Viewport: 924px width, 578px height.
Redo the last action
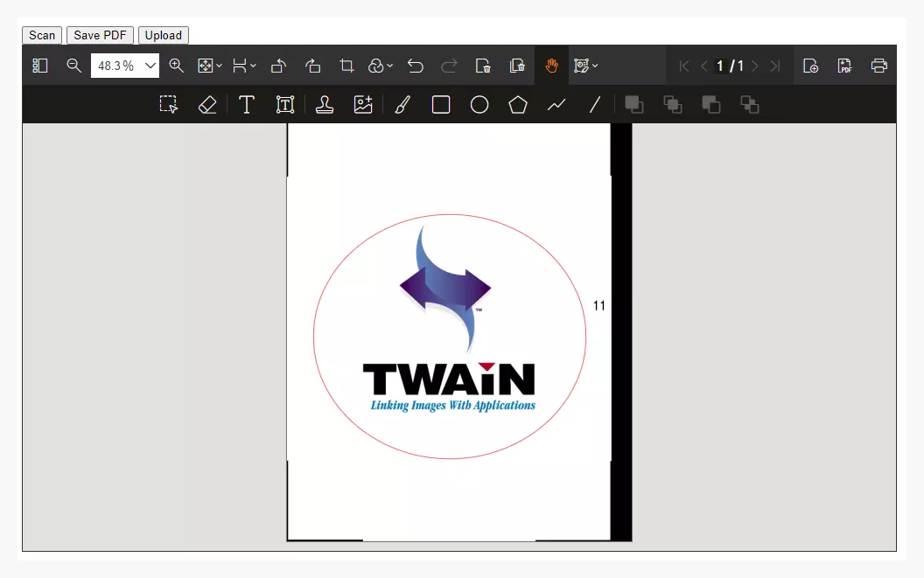pyautogui.click(x=449, y=66)
